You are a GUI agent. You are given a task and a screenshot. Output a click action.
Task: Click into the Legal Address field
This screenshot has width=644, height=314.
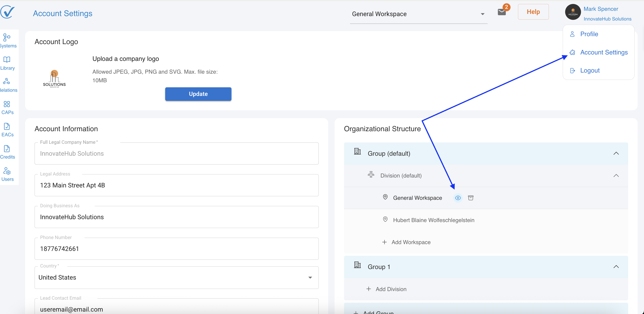pyautogui.click(x=176, y=185)
